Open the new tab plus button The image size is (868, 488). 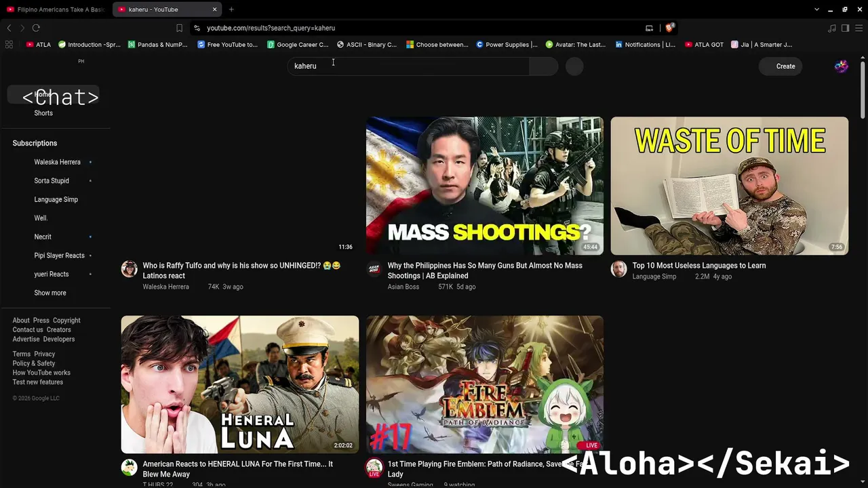click(231, 9)
